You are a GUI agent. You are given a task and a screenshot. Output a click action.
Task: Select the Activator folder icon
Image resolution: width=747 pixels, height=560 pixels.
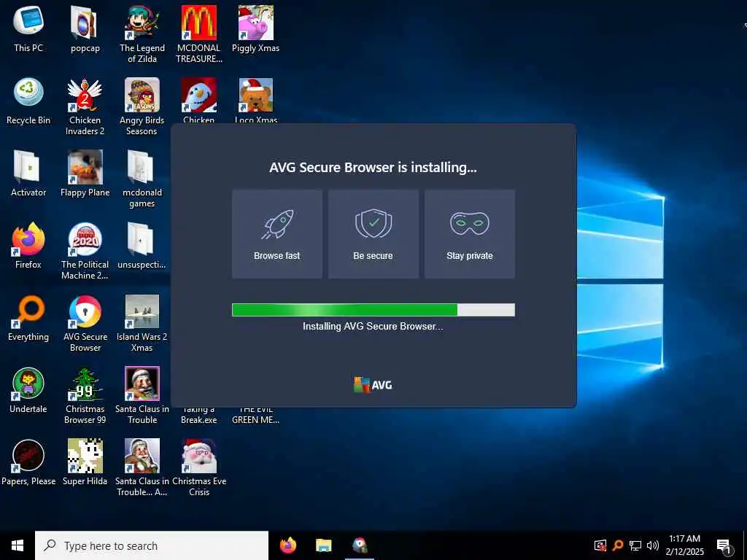(x=28, y=174)
